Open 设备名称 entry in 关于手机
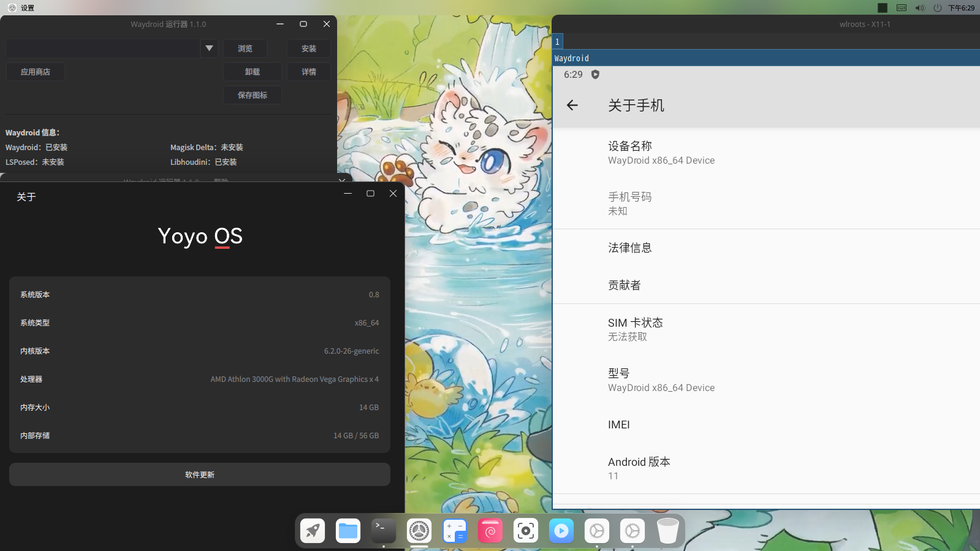This screenshot has height=551, width=980. point(766,153)
